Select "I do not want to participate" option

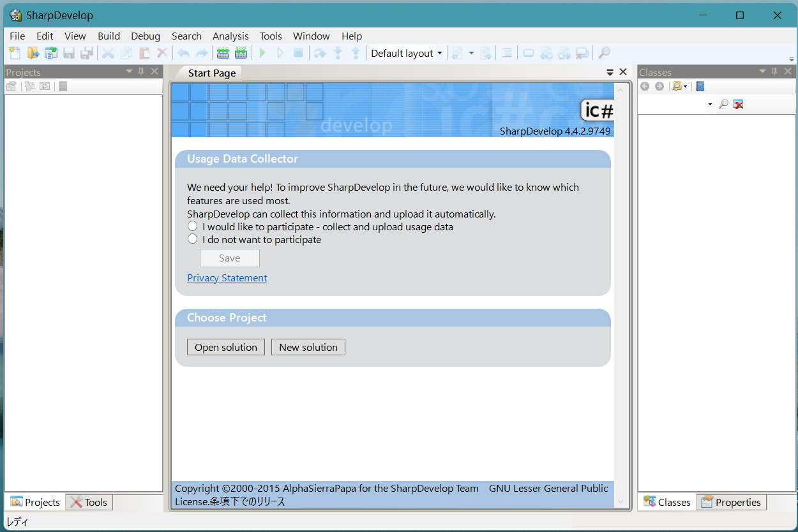click(193, 239)
